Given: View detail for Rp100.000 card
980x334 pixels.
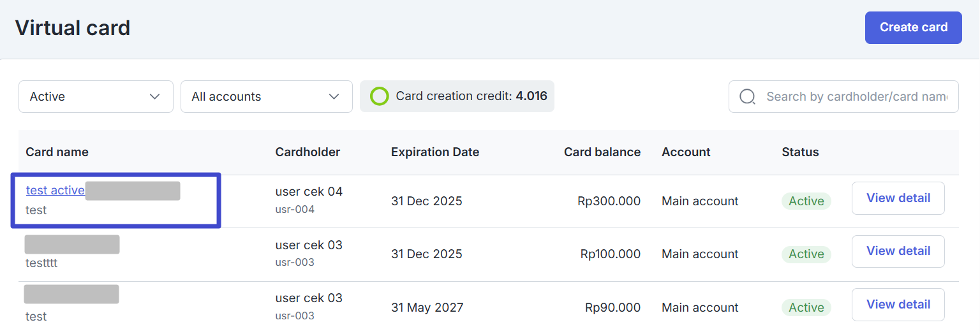Looking at the screenshot, I should [x=898, y=251].
